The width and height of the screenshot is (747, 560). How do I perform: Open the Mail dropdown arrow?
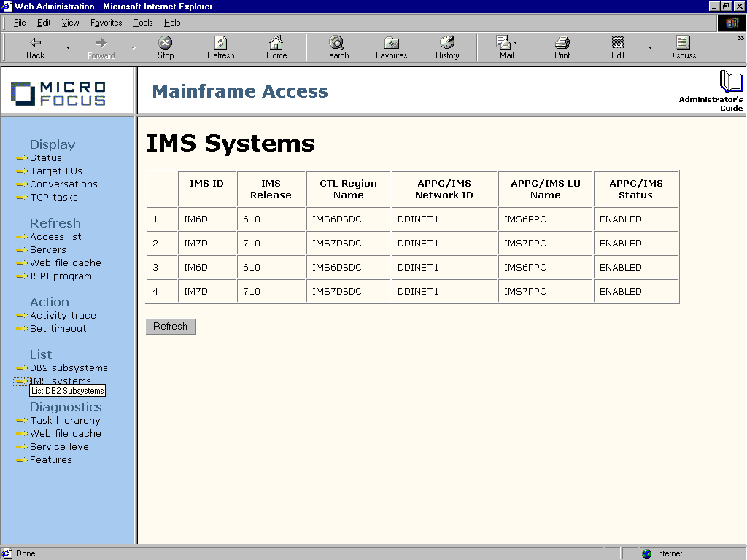[x=516, y=42]
